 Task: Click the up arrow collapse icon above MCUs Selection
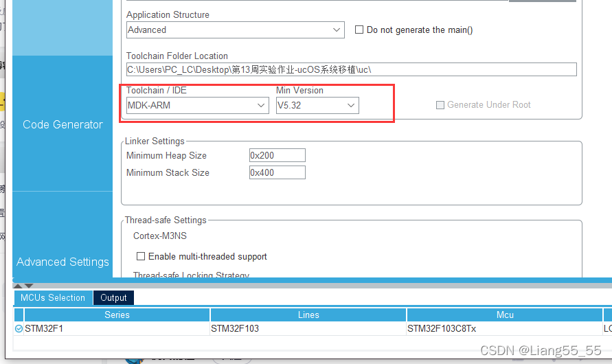click(x=18, y=286)
